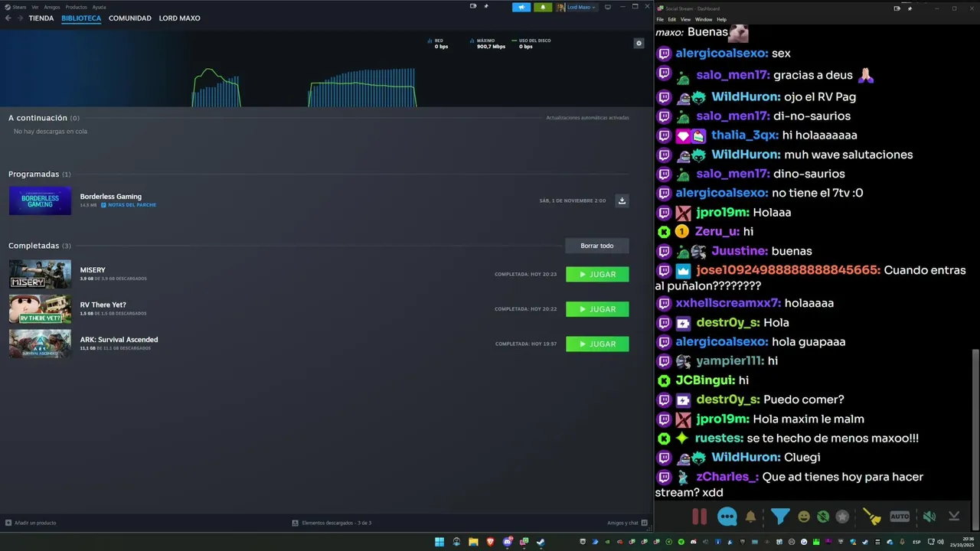Open Amigos y chat
The image size is (980, 551).
pos(627,523)
